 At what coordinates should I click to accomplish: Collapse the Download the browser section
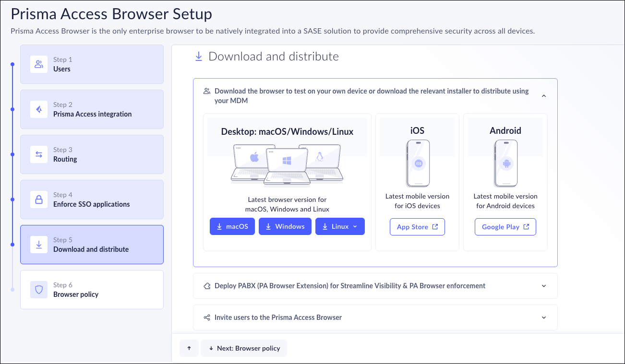pos(544,96)
